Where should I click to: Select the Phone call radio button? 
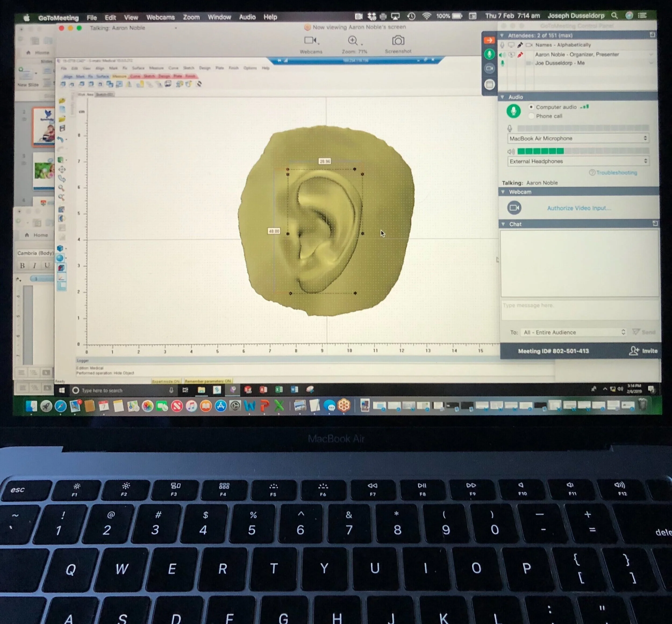point(531,116)
